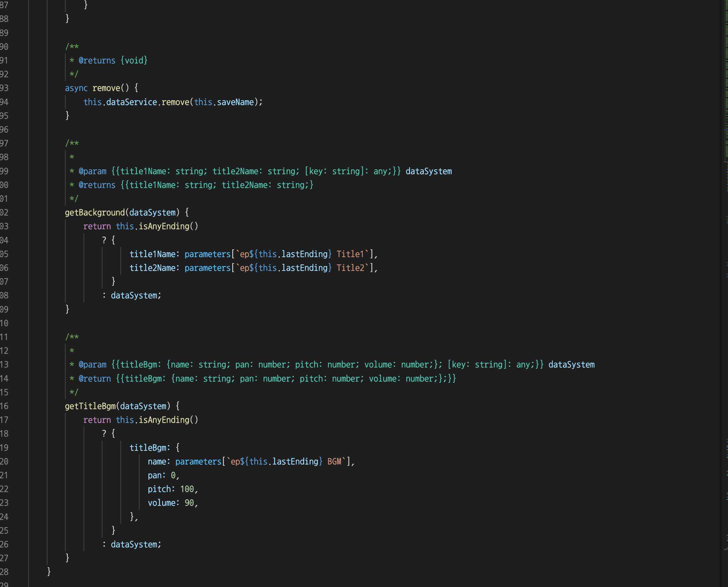Click the title2Name property key in the returned object

pyautogui.click(x=152, y=268)
